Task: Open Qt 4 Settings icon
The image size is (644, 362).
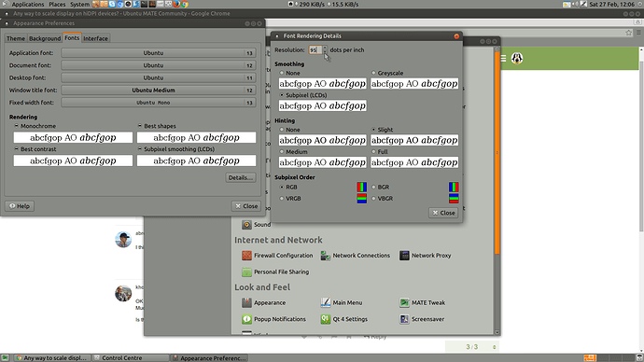Action: pyautogui.click(x=326, y=319)
